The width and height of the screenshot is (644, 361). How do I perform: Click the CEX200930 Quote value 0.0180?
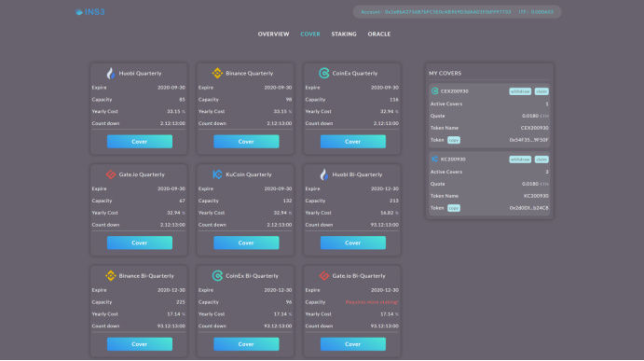pyautogui.click(x=529, y=116)
